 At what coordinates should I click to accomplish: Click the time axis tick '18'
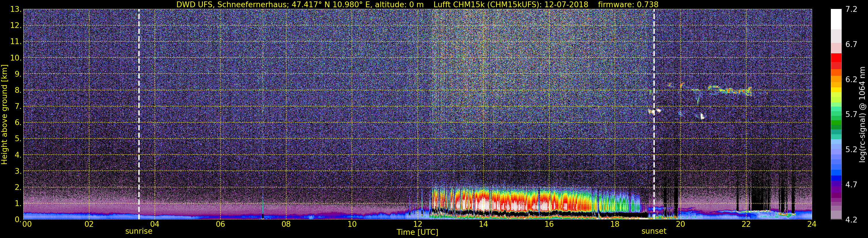pos(614,224)
